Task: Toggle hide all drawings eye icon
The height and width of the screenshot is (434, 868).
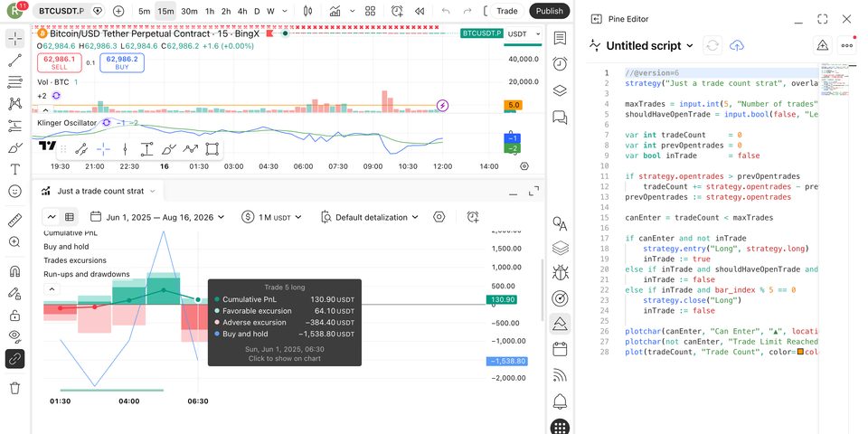Action: [x=15, y=336]
